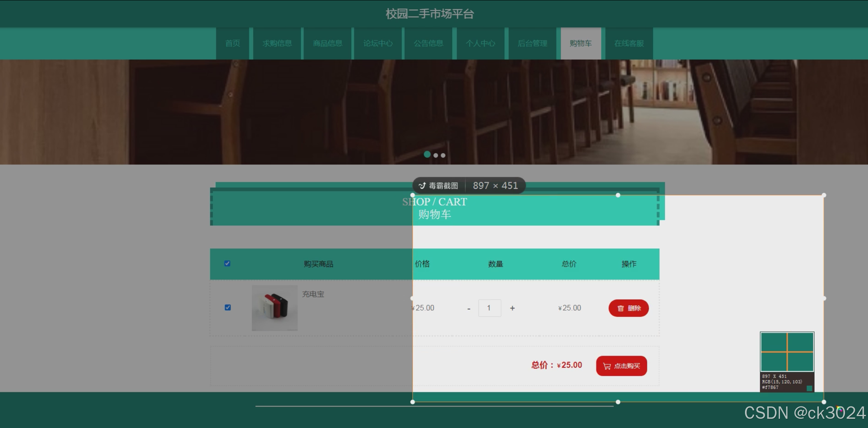Viewport: 868px width, 428px height.
Task: Click the cart icon on purchase button
Action: tap(607, 366)
